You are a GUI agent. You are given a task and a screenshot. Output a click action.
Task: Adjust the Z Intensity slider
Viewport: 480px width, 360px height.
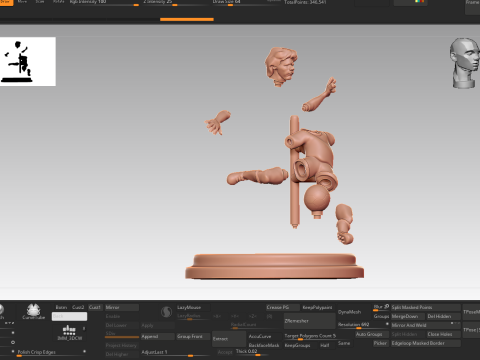click(176, 3)
